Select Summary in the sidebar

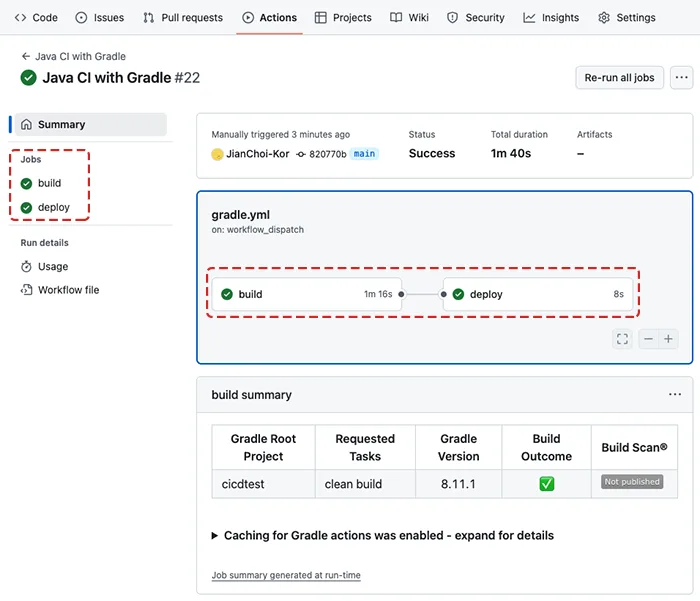pos(91,125)
